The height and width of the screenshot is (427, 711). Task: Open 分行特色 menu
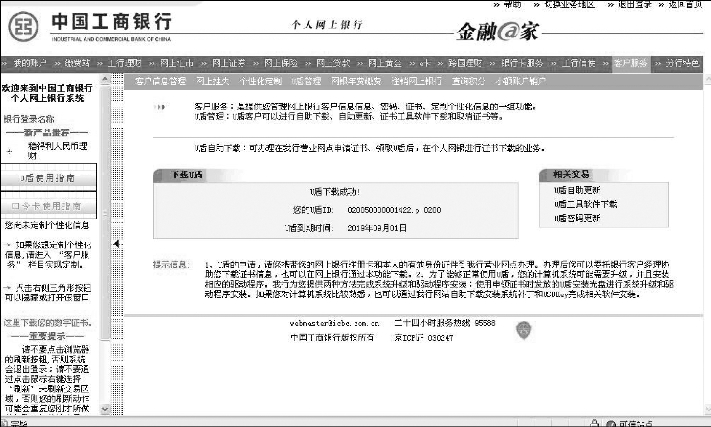[x=682, y=63]
